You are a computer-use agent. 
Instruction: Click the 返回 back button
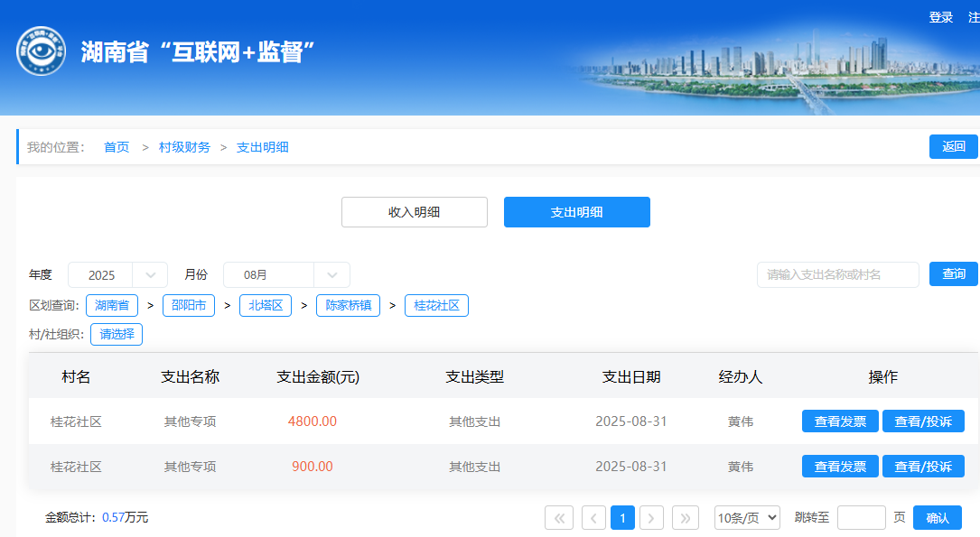point(953,147)
